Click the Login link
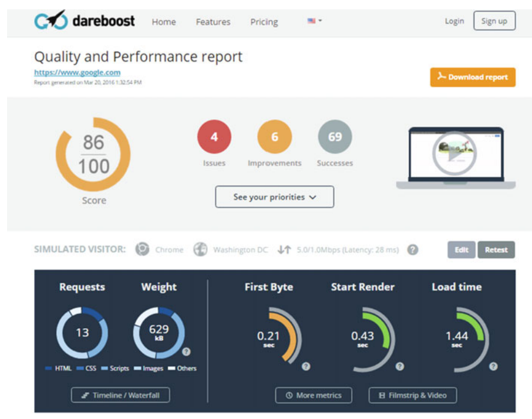The image size is (532, 419). tap(454, 21)
